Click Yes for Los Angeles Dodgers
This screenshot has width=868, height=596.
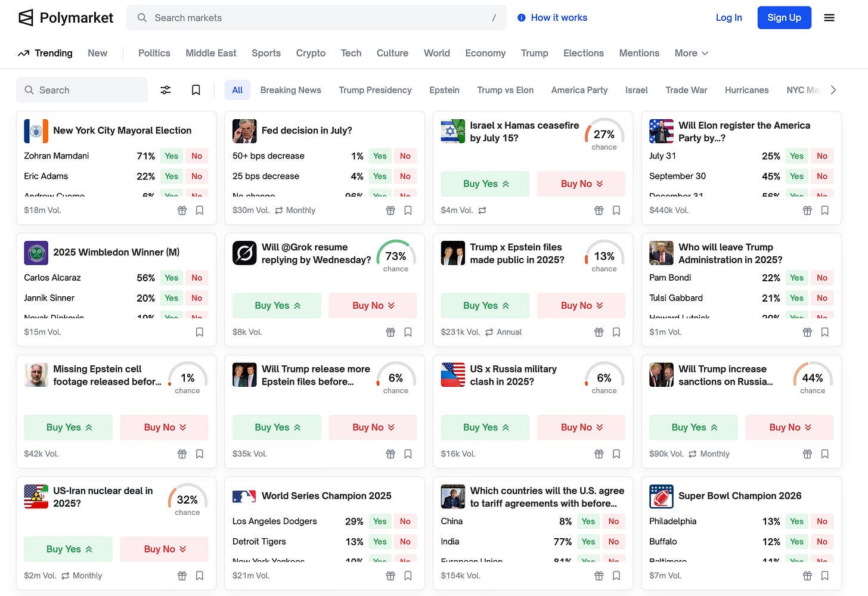tap(380, 521)
